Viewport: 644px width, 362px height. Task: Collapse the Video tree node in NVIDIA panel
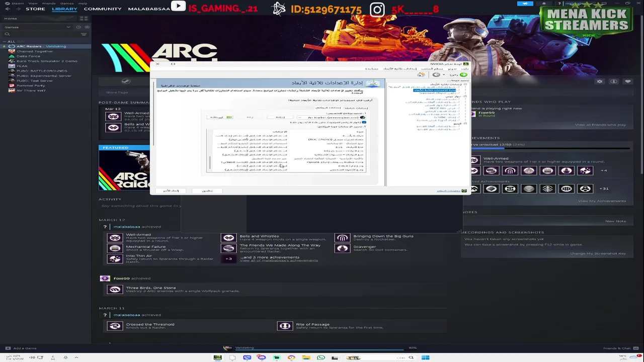click(465, 123)
